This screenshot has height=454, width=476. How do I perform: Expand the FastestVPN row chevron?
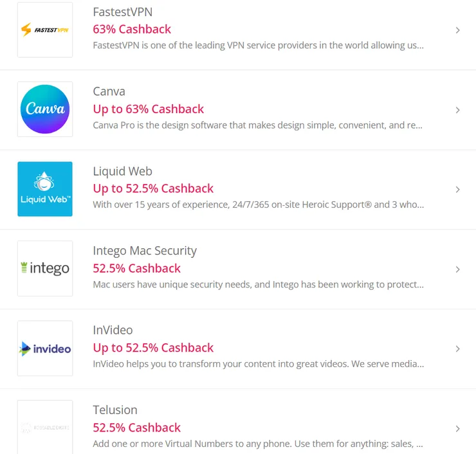coord(457,30)
